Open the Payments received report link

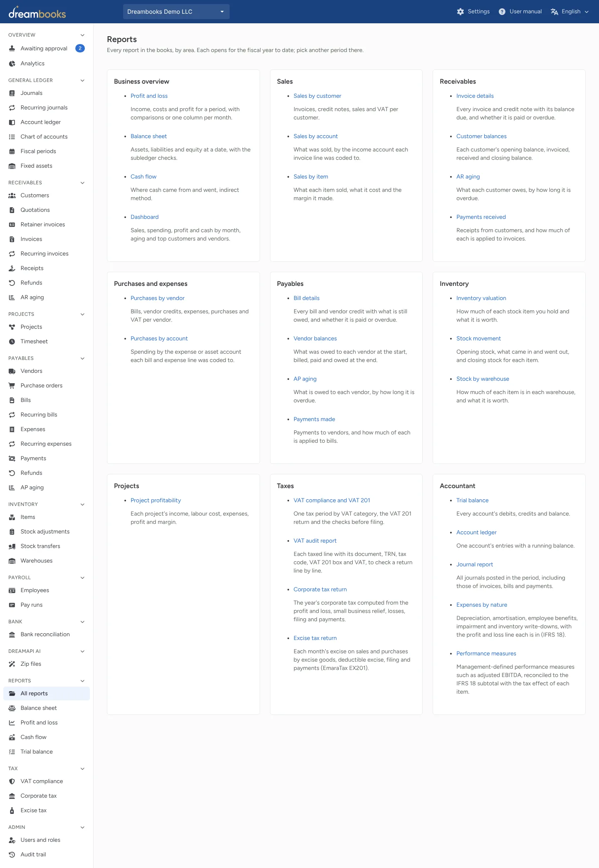click(x=481, y=217)
